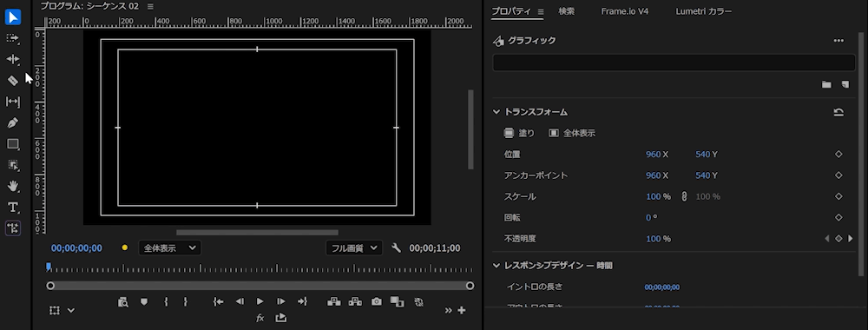The height and width of the screenshot is (330, 868).
Task: Collapse the トランスフォーム section
Action: pos(496,112)
